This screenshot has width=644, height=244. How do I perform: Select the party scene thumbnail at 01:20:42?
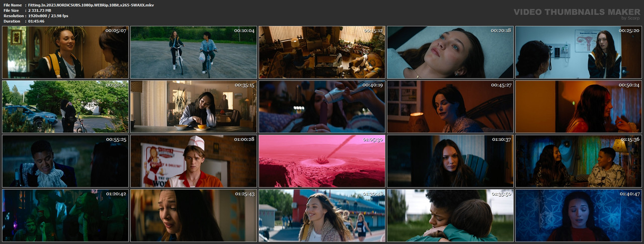[x=65, y=215]
